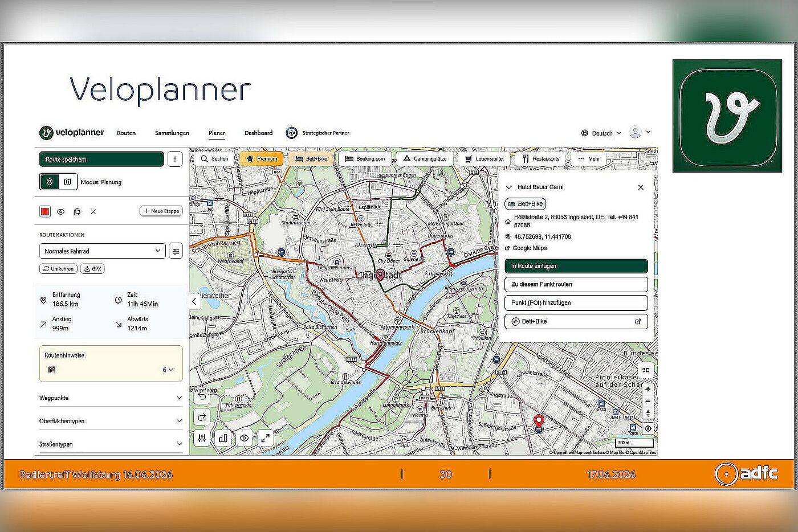The image size is (798, 532).
Task: Click In Route einfügen button
Action: [576, 266]
